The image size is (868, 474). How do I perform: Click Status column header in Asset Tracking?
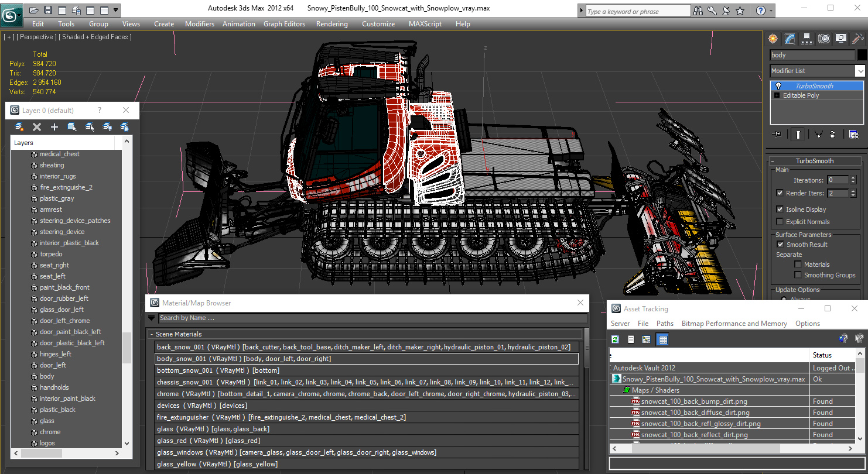(832, 355)
